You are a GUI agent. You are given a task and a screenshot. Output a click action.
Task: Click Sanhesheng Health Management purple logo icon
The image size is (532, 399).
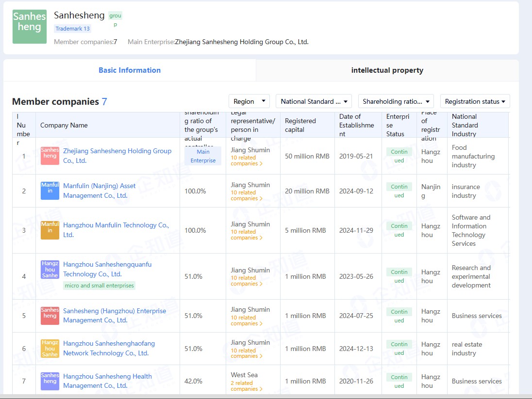50,381
